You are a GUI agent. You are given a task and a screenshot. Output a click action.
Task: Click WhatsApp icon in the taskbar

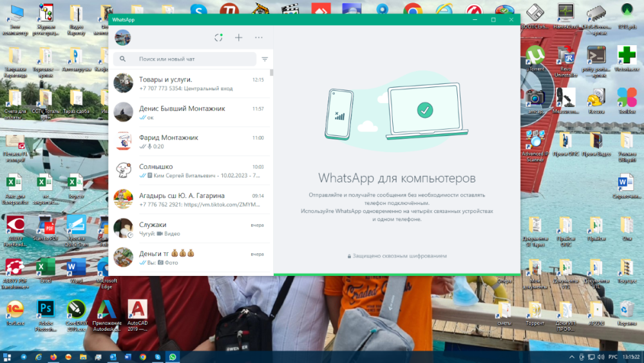[x=173, y=357]
